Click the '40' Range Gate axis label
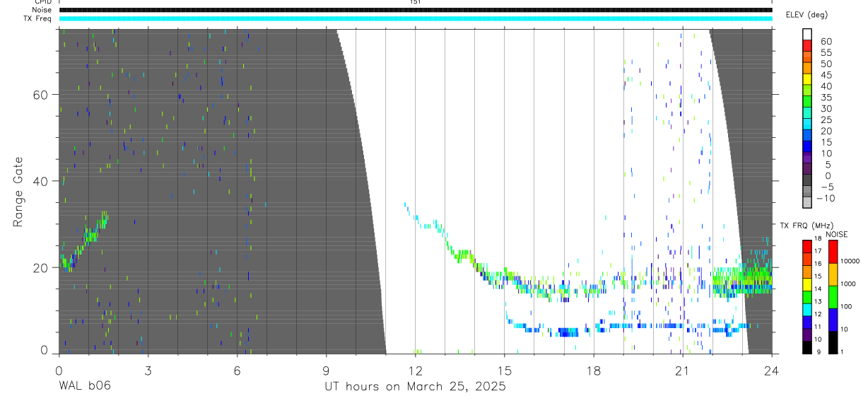 42,181
